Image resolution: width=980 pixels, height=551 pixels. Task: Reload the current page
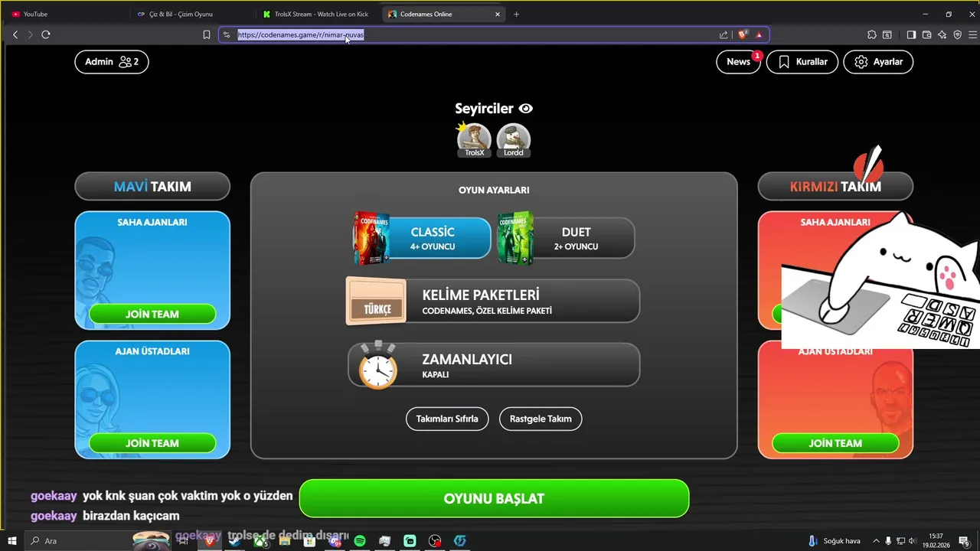(x=46, y=34)
